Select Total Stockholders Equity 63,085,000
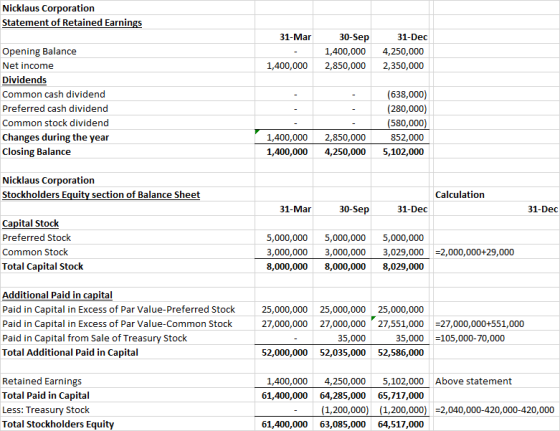Image resolution: width=560 pixels, height=431 pixels. (342, 424)
